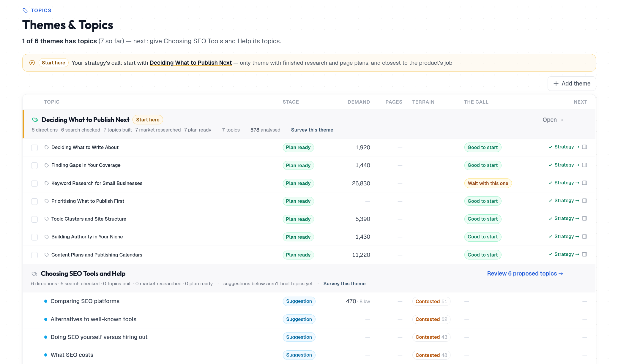618x364 pixels.
Task: Click the tags icon beside Deciding What to Publish Next
Action: point(35,120)
